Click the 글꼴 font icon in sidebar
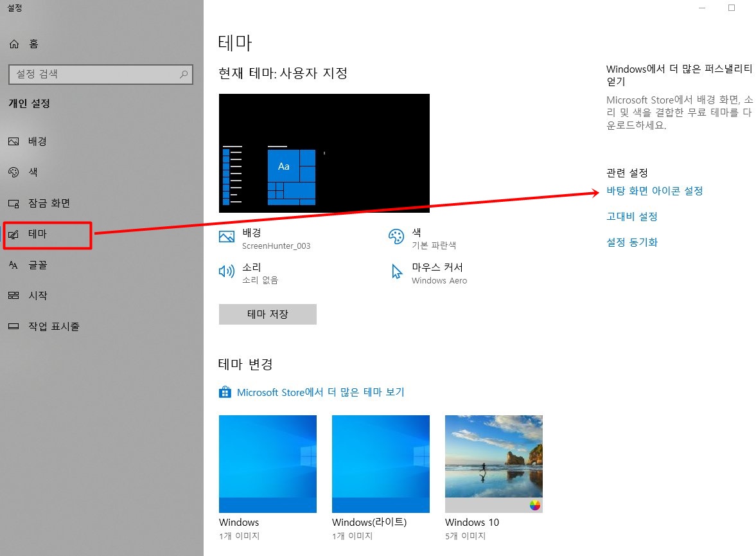This screenshot has height=556, width=756. tap(13, 265)
